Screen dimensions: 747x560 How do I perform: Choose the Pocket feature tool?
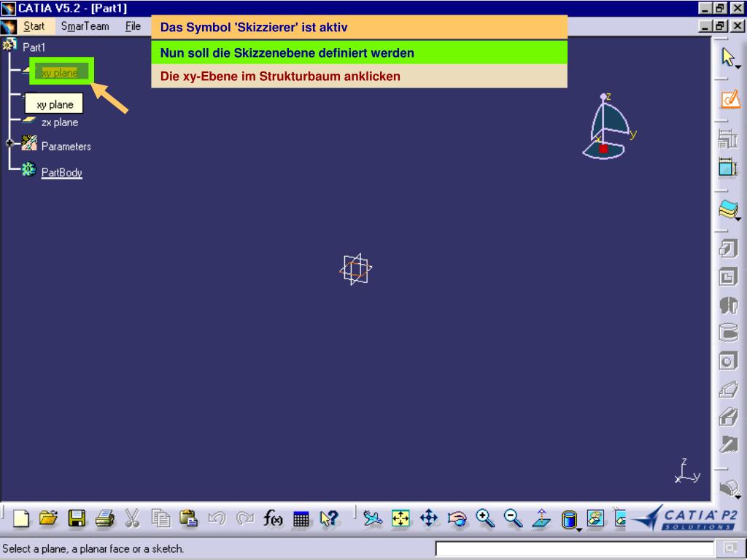coord(727,276)
